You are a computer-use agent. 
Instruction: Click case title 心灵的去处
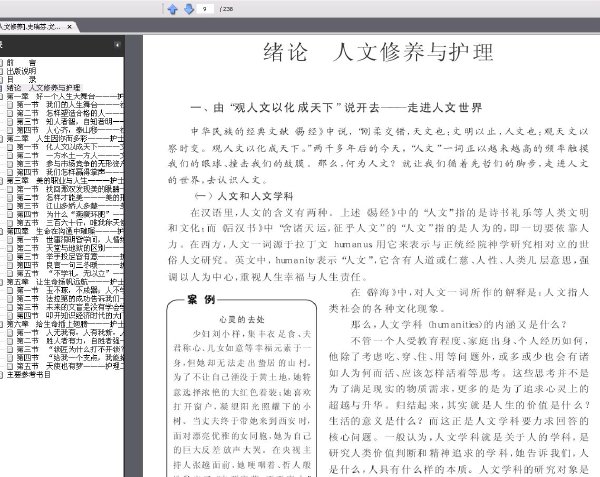[242, 319]
